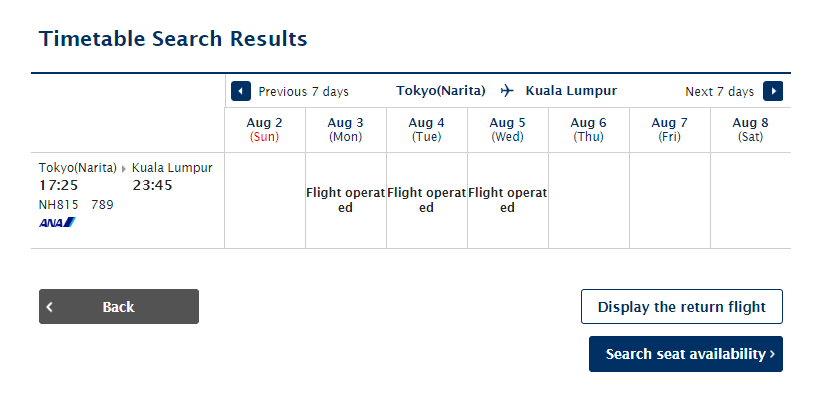
Task: Select the Aug 2 (Sun) column header
Action: [265, 130]
